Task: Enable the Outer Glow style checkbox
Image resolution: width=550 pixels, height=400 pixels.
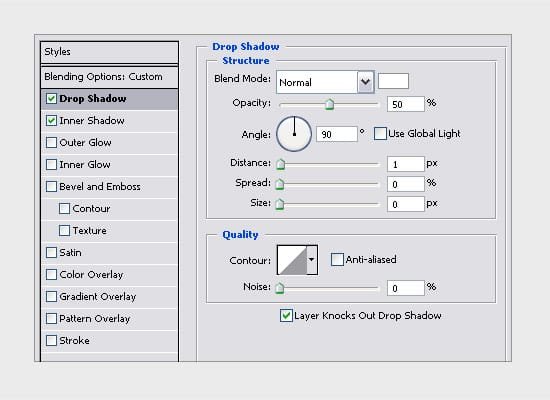Action: point(52,142)
